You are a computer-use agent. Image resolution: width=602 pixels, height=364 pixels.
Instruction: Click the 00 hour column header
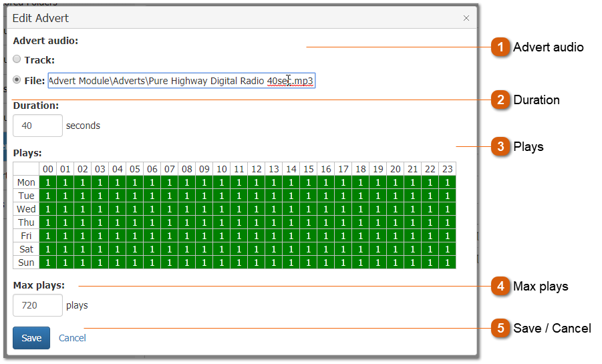(x=47, y=169)
